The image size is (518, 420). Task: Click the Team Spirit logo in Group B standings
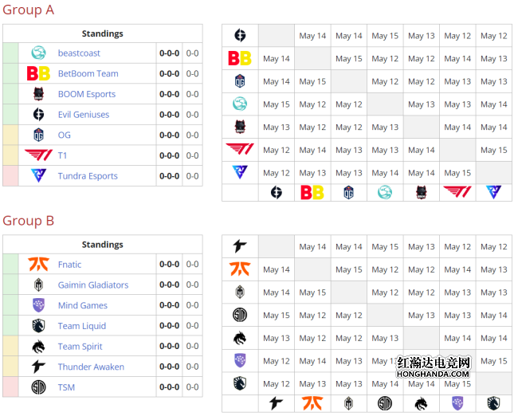39,347
